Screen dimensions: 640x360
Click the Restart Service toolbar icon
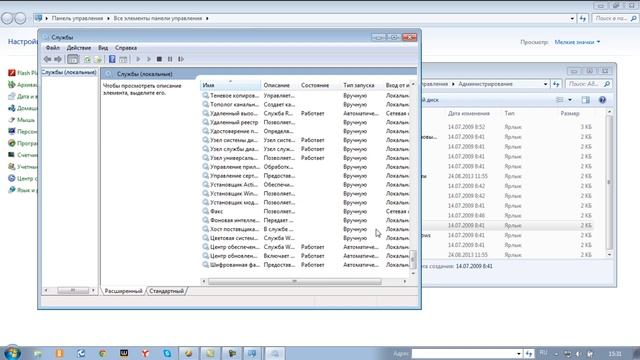click(181, 59)
